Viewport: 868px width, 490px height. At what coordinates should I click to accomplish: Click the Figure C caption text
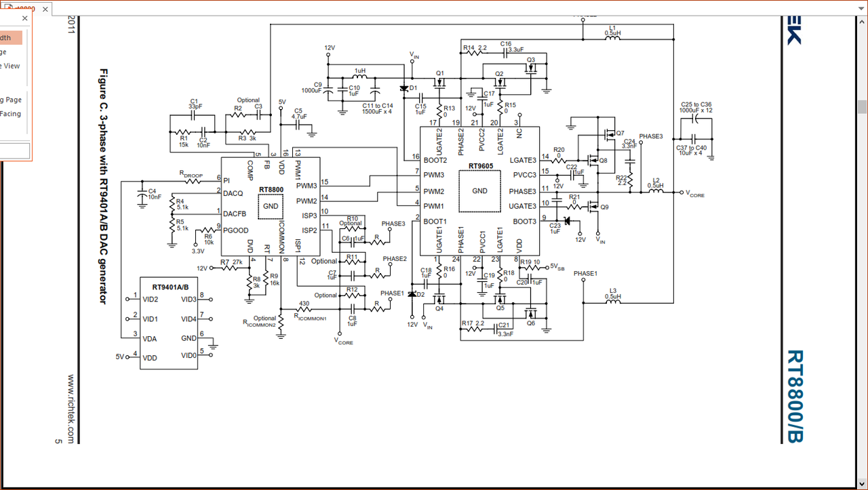[104, 185]
